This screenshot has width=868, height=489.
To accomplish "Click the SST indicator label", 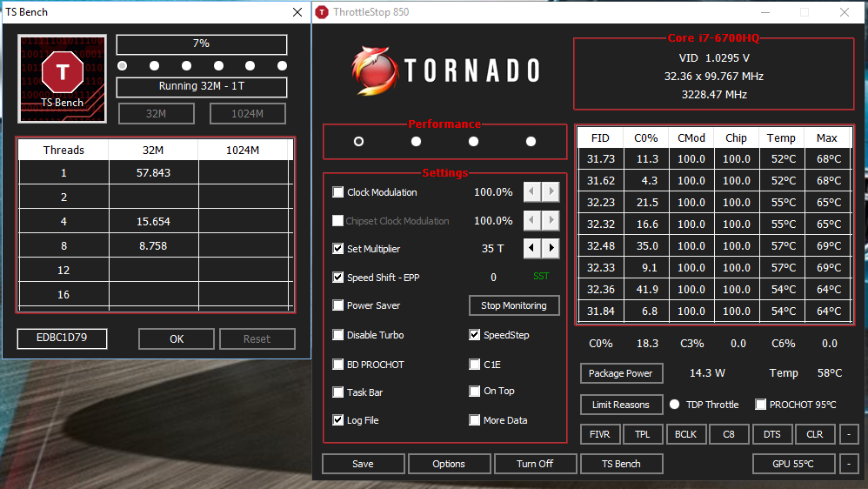I will [541, 277].
